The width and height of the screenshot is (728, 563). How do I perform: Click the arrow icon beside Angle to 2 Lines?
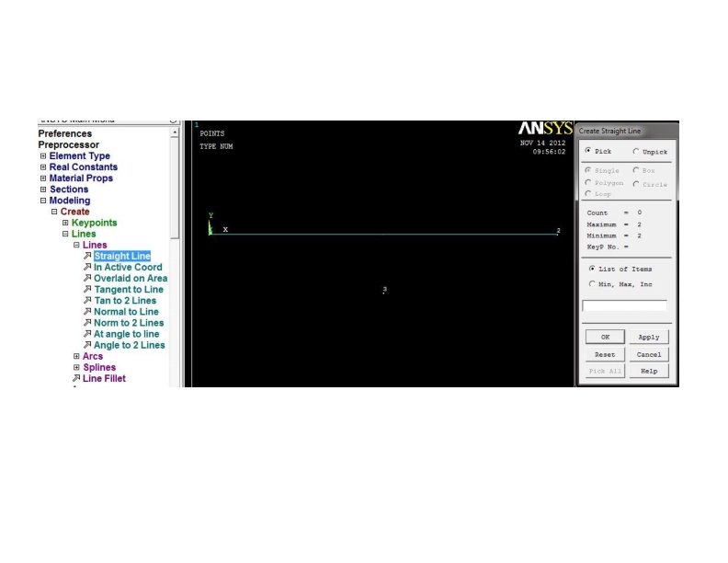87,345
